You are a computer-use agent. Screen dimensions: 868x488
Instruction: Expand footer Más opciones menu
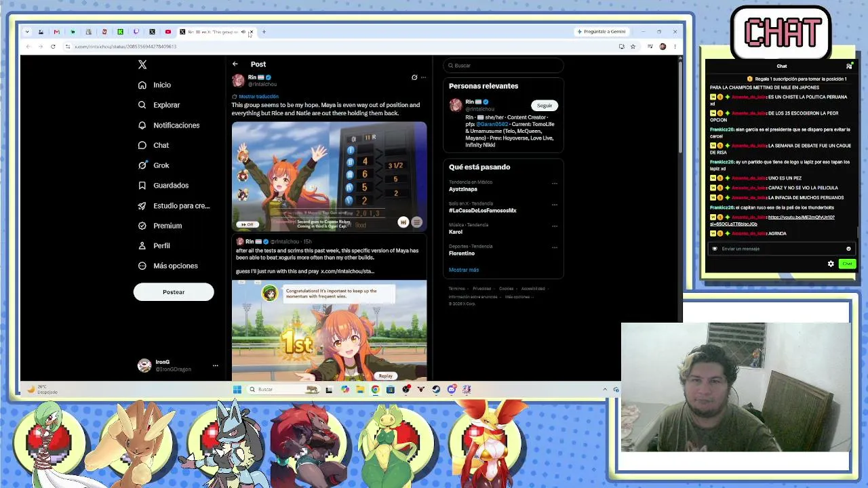click(519, 297)
